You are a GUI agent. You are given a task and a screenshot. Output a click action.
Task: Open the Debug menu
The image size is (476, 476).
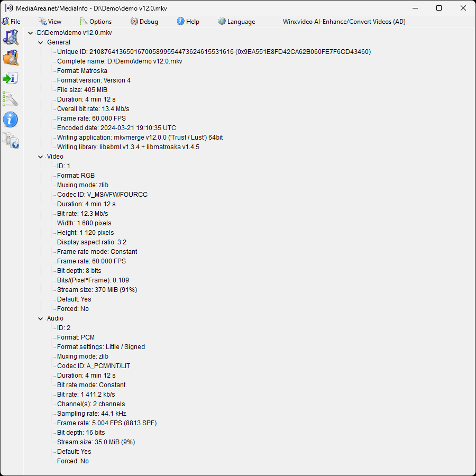[x=144, y=22]
